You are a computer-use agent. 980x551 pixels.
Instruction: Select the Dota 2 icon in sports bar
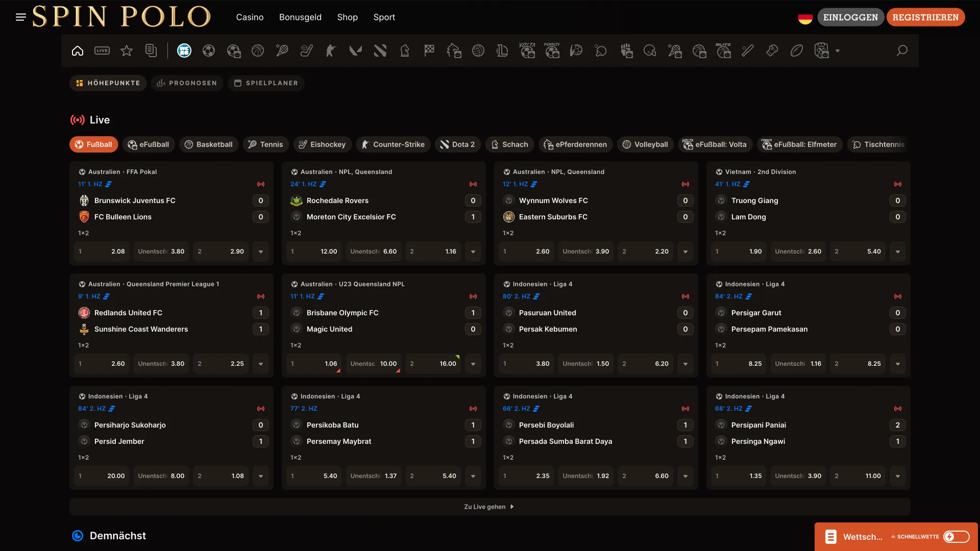380,51
